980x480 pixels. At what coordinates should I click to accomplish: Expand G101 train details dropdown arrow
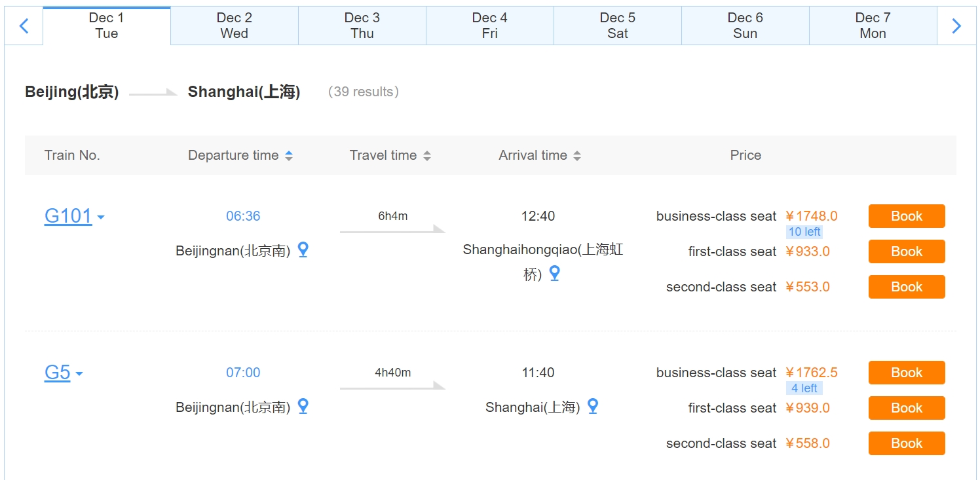pos(101,217)
